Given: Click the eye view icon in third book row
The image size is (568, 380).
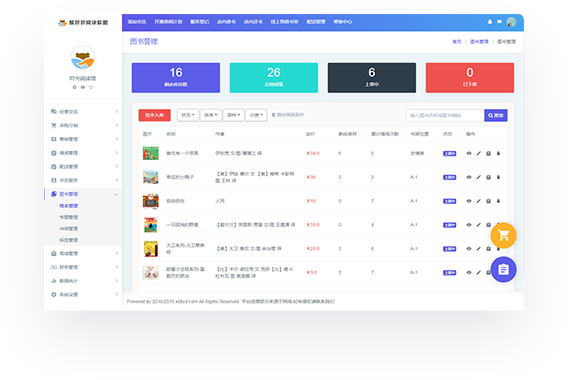Looking at the screenshot, I should click(x=469, y=201).
